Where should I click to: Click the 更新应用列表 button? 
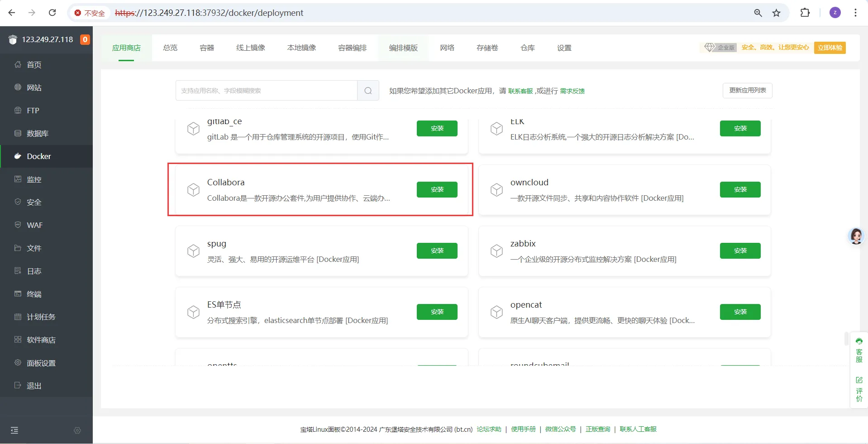pos(748,90)
